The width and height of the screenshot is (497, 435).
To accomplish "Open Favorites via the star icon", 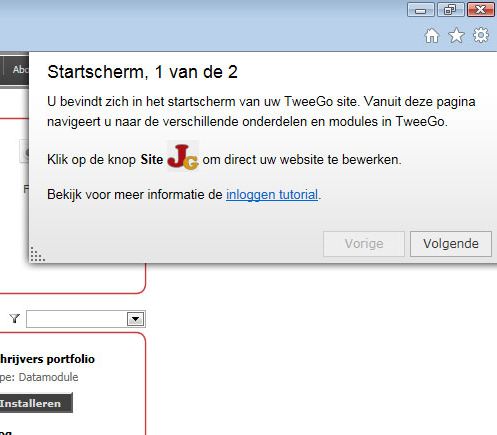I will 456,36.
